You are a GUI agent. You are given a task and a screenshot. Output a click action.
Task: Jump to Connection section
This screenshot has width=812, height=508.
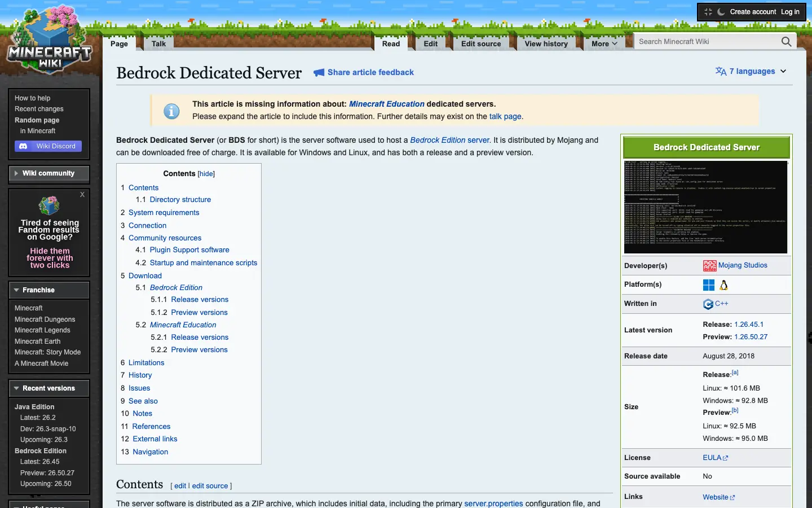tap(147, 226)
